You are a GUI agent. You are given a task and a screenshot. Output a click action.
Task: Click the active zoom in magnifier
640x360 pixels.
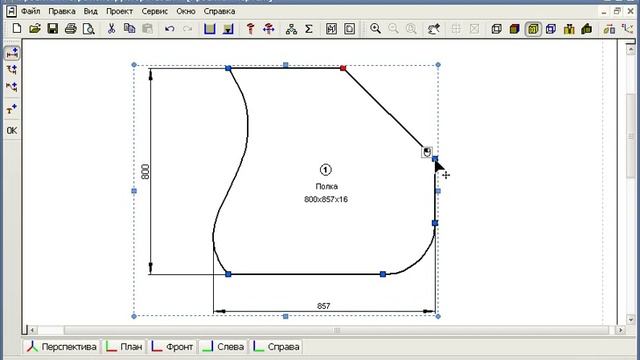375,29
